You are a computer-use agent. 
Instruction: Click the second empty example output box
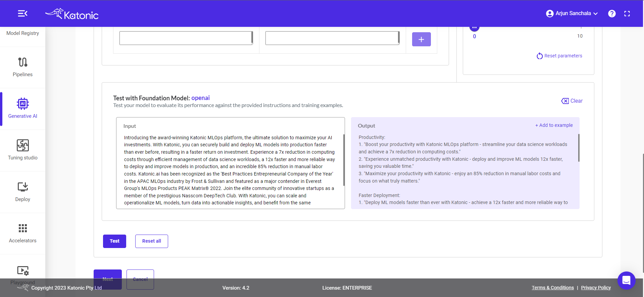click(332, 38)
